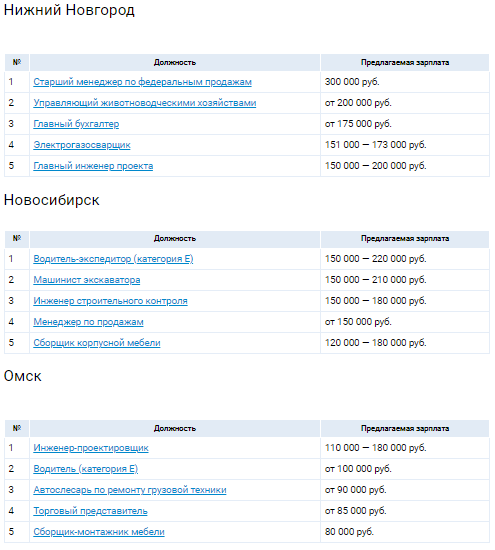Image resolution: width=495 pixels, height=550 pixels.
Task: Follow the 'Главный инженер проекта' link
Action: [x=93, y=166]
